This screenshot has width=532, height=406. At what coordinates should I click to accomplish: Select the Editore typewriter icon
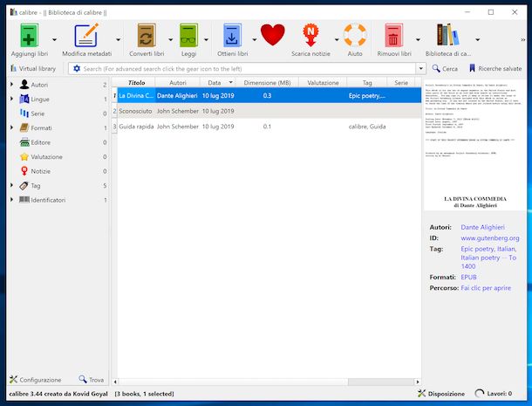click(24, 142)
